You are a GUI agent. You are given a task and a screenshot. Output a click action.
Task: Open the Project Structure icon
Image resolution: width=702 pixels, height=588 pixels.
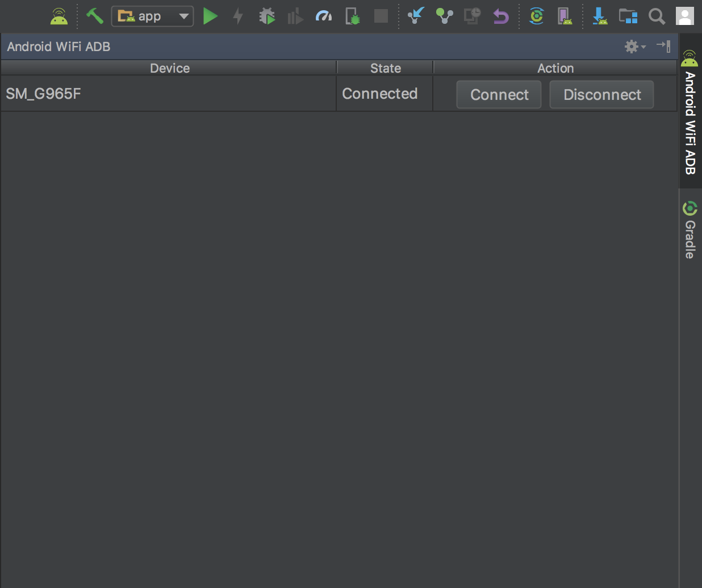pyautogui.click(x=628, y=16)
